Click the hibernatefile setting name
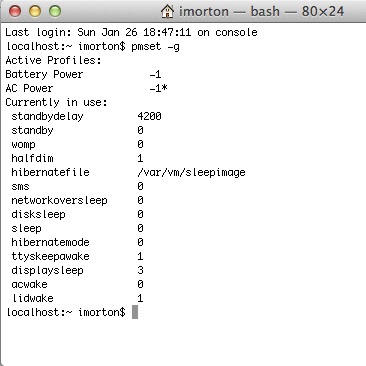This screenshot has height=366, width=366. click(x=50, y=172)
